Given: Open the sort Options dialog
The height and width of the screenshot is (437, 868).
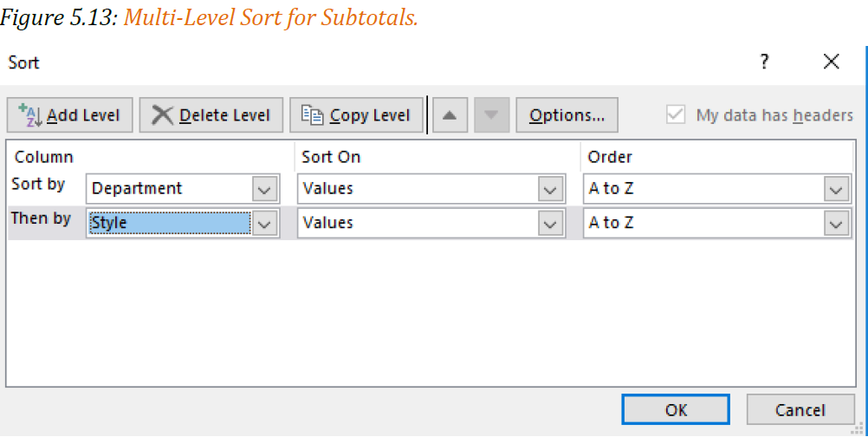Looking at the screenshot, I should pyautogui.click(x=567, y=115).
